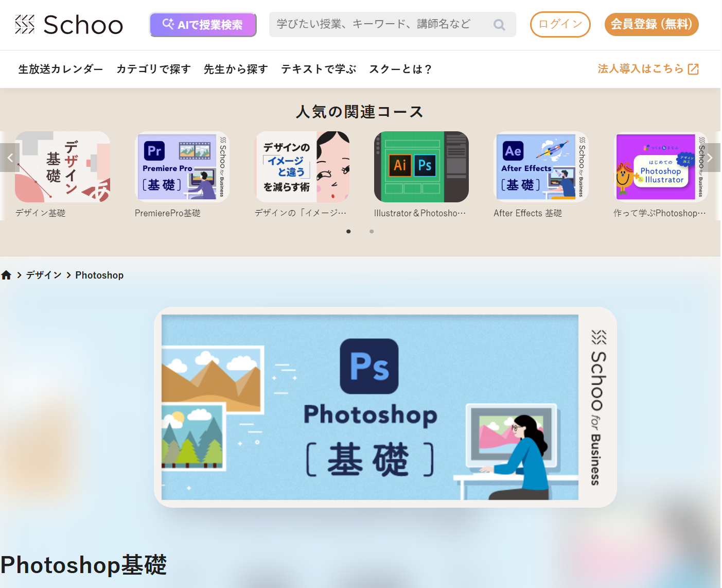Click the large Photoshop 基礎 banner image

click(385, 407)
